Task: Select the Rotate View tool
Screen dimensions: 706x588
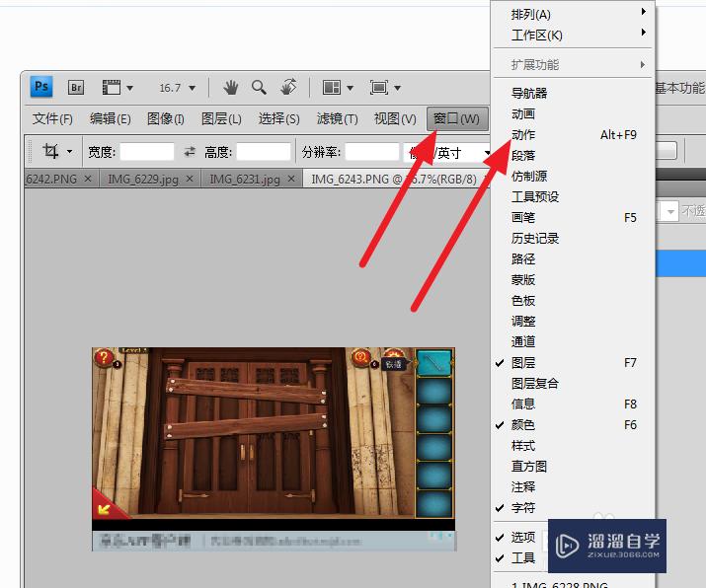Action: 288,87
